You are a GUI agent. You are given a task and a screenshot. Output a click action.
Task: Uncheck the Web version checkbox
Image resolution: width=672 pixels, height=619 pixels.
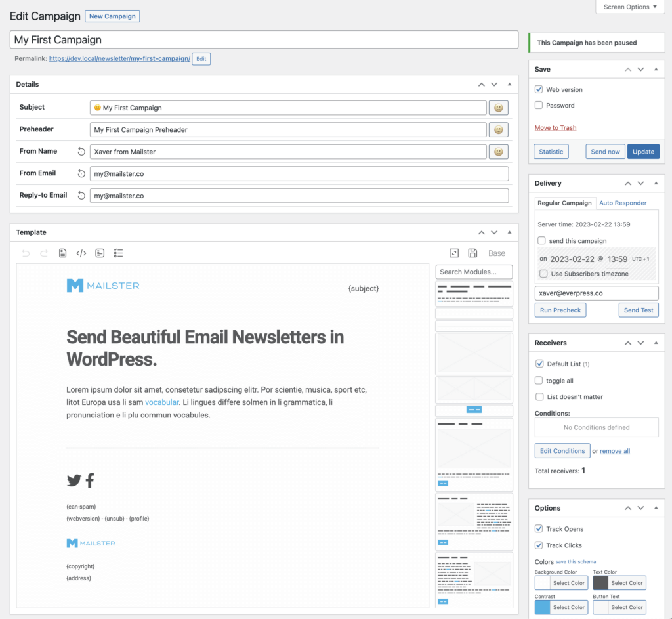tap(539, 89)
